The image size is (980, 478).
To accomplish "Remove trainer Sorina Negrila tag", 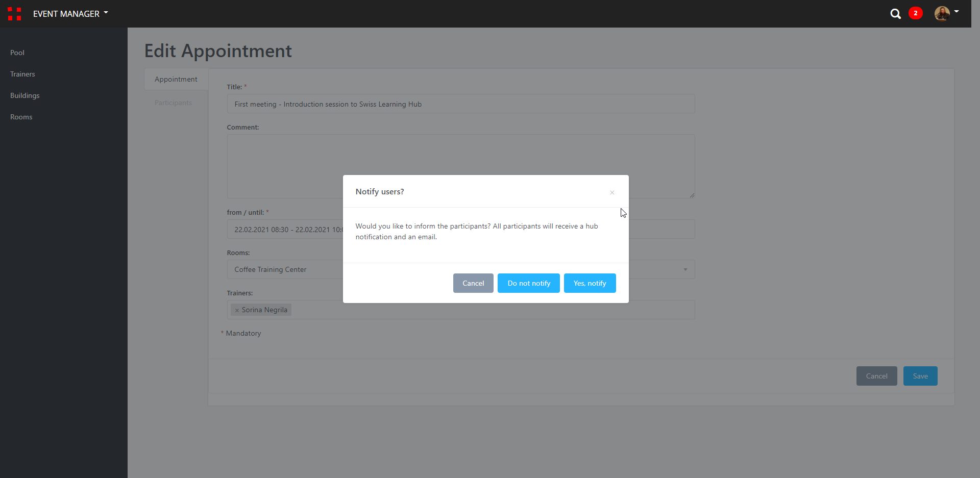I will (237, 310).
